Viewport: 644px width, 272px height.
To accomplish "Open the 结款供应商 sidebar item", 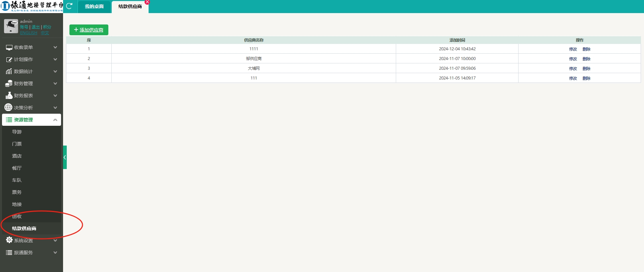I will 24,228.
